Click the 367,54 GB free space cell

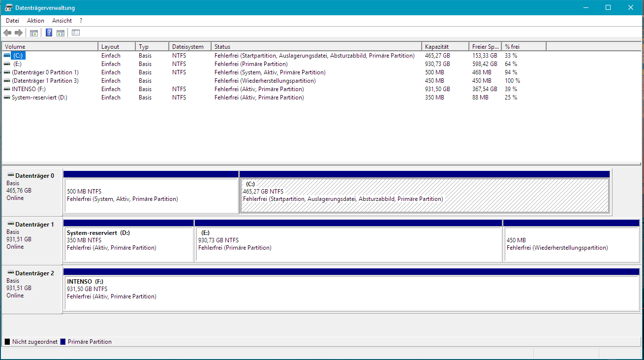click(485, 89)
